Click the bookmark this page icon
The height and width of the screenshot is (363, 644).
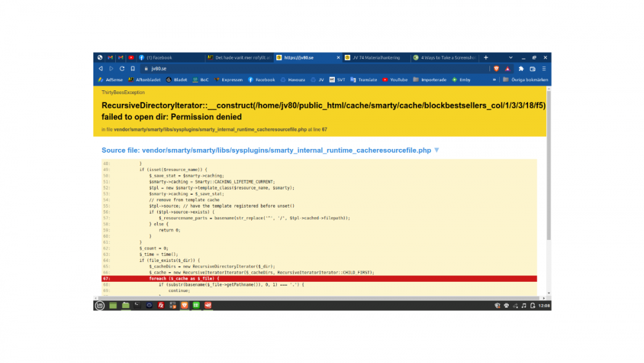pos(133,68)
